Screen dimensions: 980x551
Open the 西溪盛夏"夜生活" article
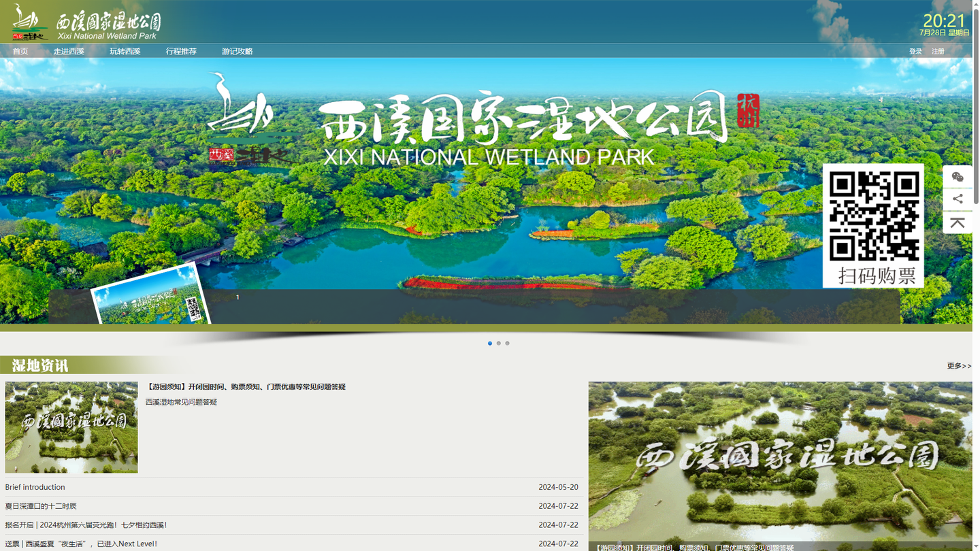pyautogui.click(x=81, y=544)
